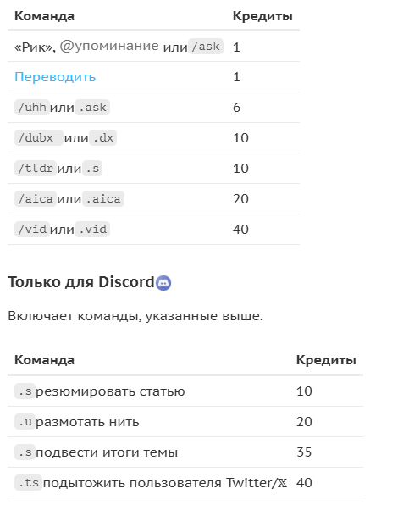Open the Переводить link
The width and height of the screenshot is (420, 505).
pos(55,77)
